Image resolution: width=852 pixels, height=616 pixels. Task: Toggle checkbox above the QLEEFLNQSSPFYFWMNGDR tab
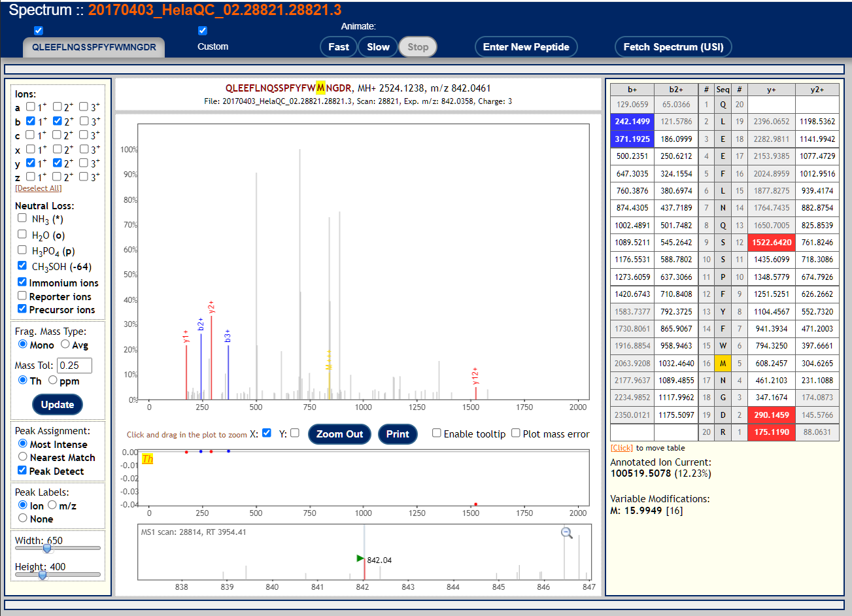[39, 31]
